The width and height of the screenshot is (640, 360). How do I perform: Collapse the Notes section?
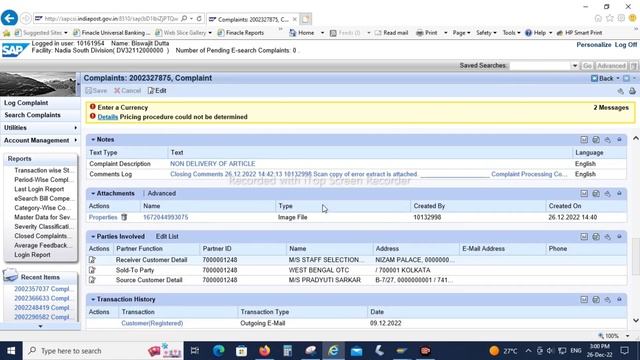(93, 140)
